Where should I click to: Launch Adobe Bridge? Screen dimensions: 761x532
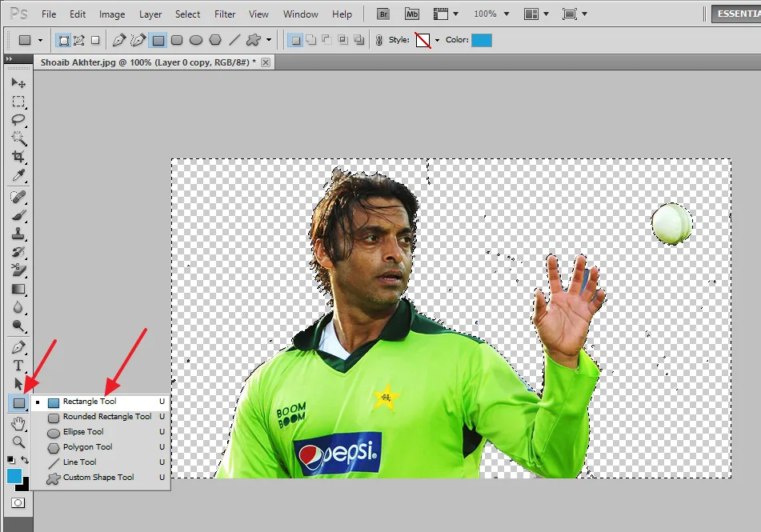(383, 14)
